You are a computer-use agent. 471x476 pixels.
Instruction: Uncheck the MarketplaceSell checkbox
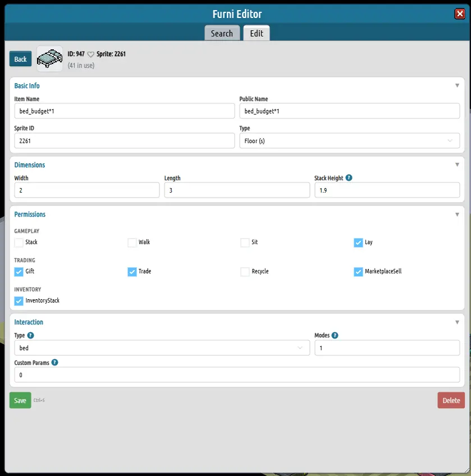click(358, 272)
